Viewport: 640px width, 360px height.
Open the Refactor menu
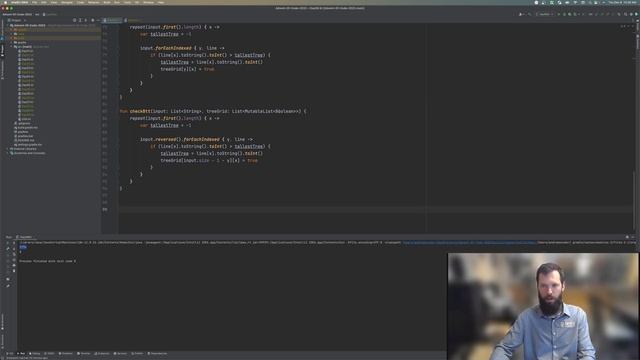(93, 2)
